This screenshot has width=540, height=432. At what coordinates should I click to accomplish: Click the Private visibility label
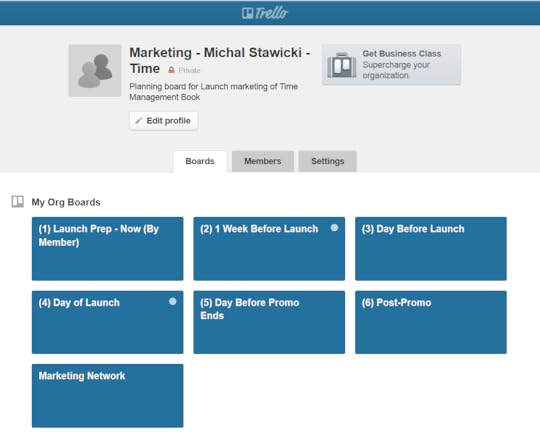click(189, 70)
